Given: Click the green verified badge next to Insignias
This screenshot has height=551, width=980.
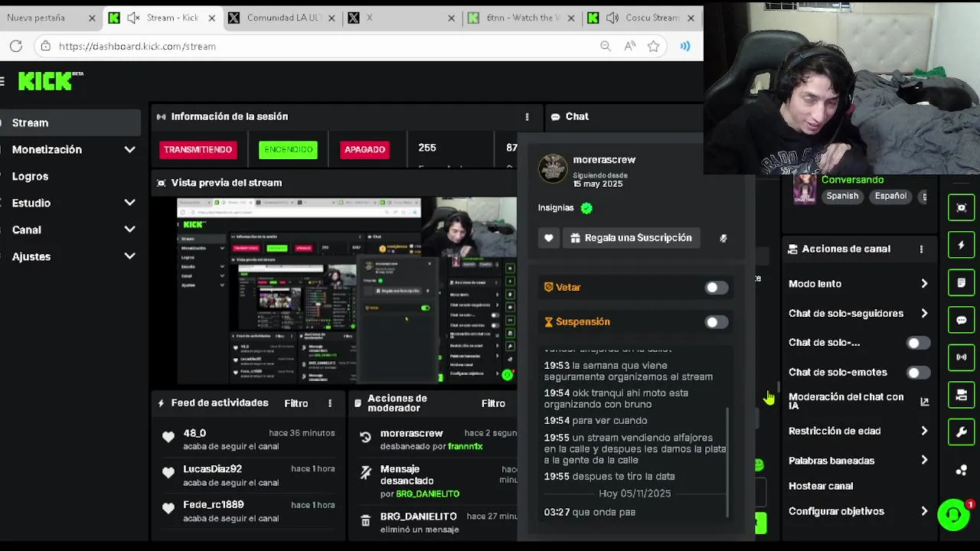Looking at the screenshot, I should [x=586, y=207].
